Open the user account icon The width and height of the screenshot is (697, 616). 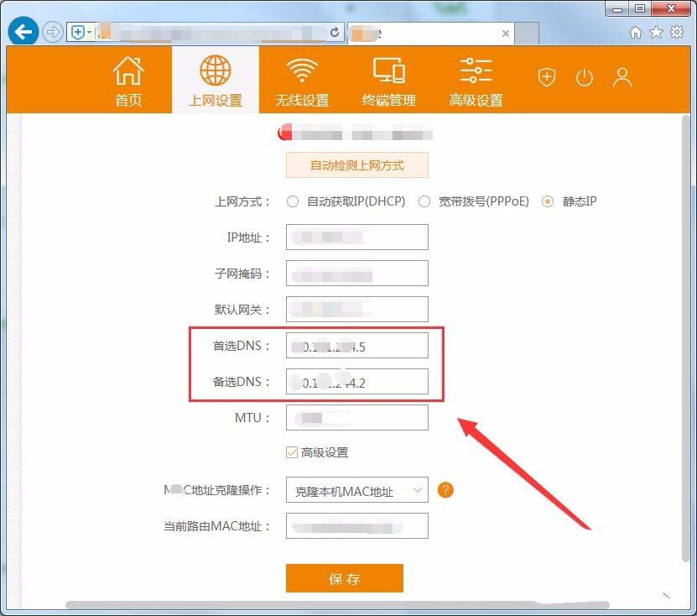[622, 77]
